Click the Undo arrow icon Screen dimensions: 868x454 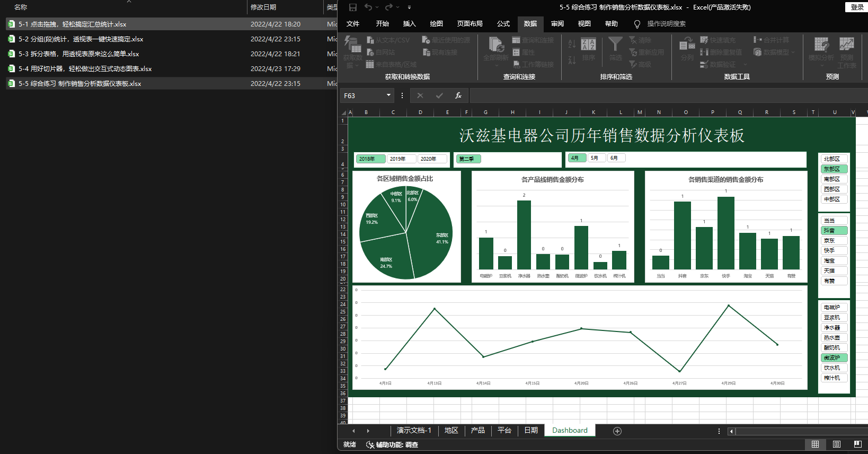pos(368,7)
